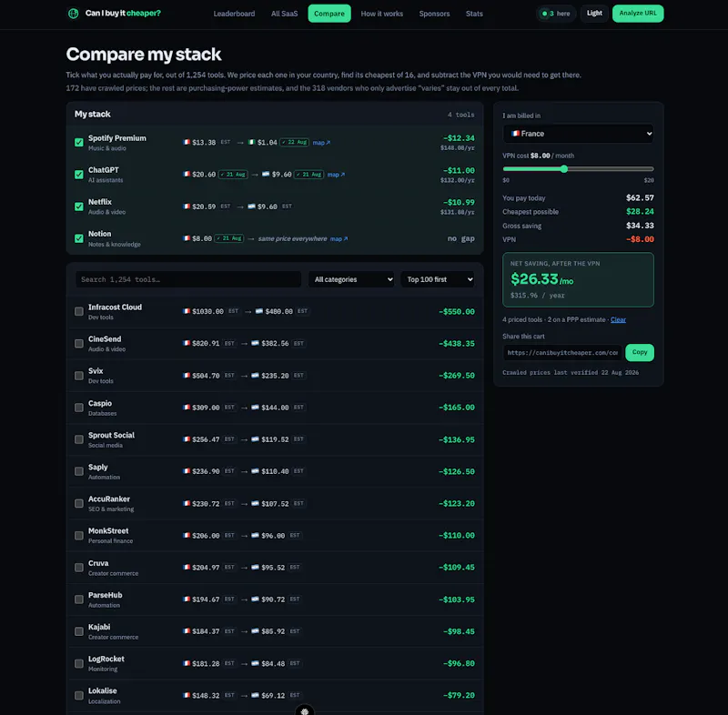Open the round widget icon at page bottom
728x715 pixels.
point(305,710)
